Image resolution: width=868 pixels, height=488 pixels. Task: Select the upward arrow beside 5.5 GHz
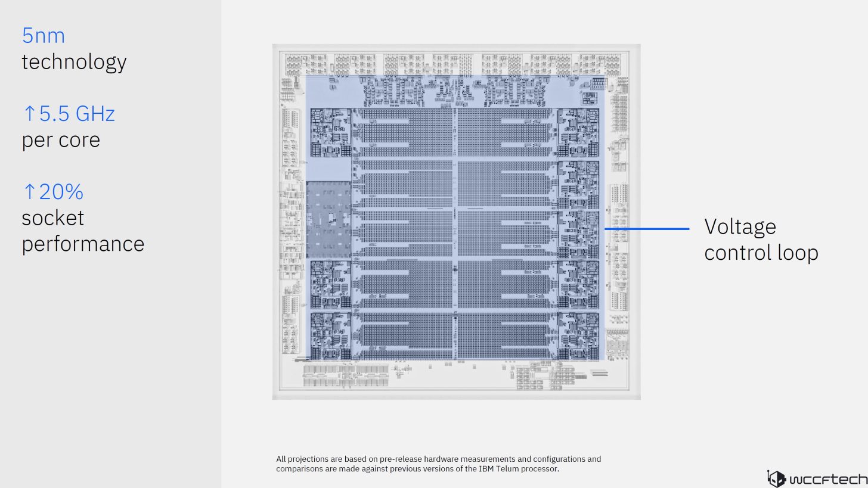tap(29, 113)
